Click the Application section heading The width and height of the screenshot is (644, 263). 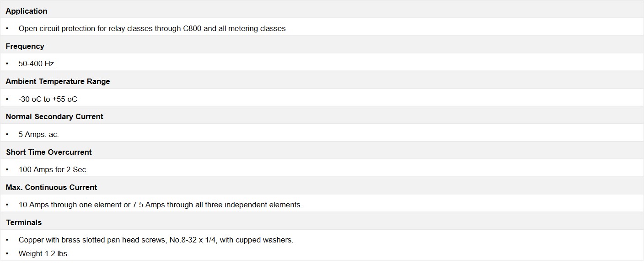point(27,11)
